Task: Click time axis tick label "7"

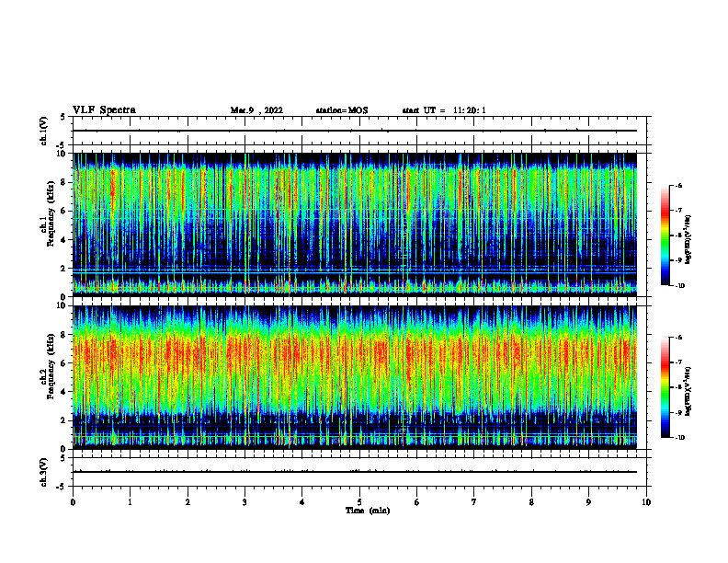Action: coord(474,502)
